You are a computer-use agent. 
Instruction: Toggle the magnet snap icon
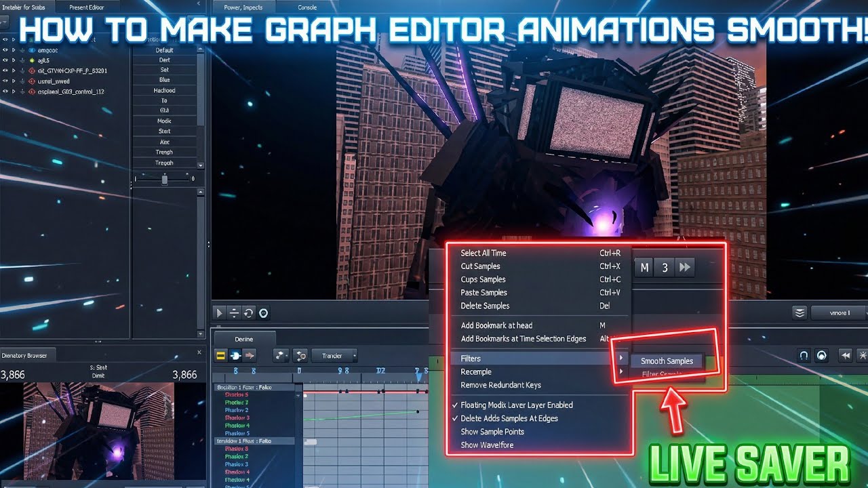[804, 355]
